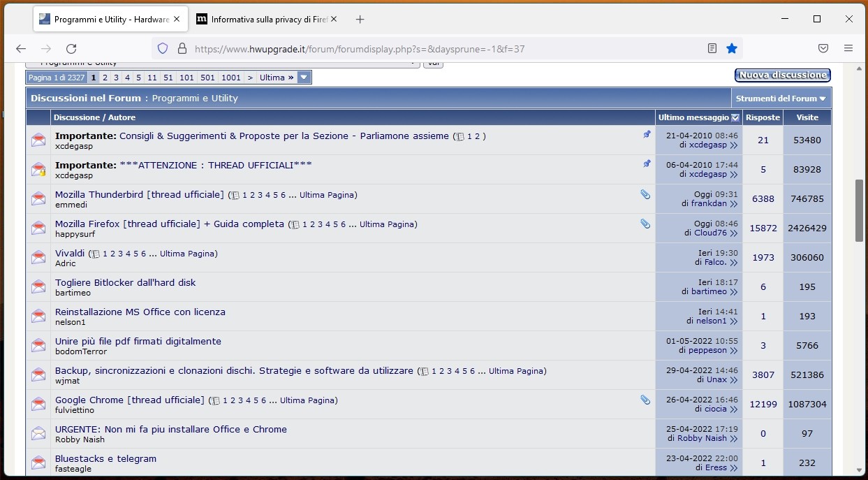Sort by Visite column header
868x480 pixels.
coord(807,117)
